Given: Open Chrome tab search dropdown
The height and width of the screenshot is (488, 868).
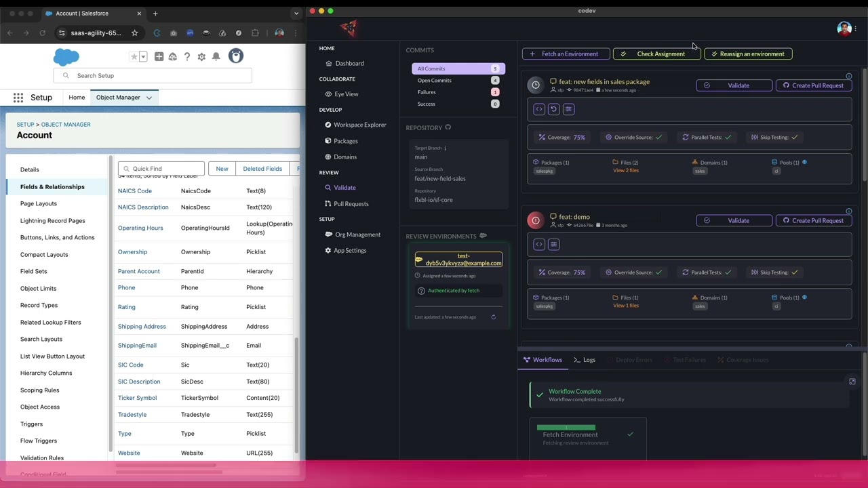Looking at the screenshot, I should click(296, 14).
